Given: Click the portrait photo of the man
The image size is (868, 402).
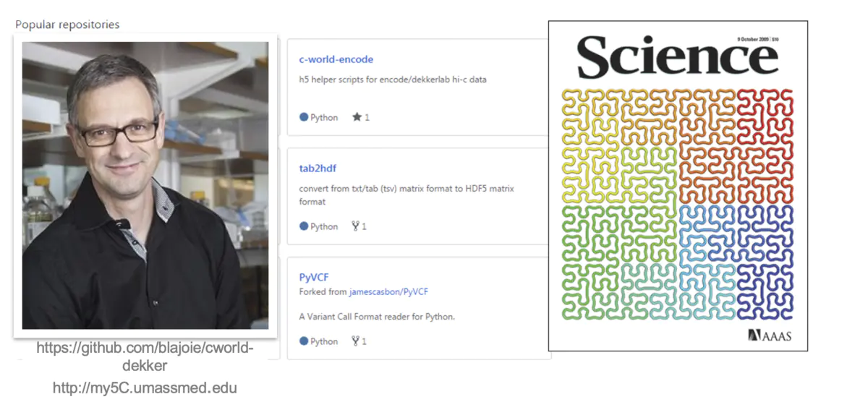Looking at the screenshot, I should pos(145,184).
